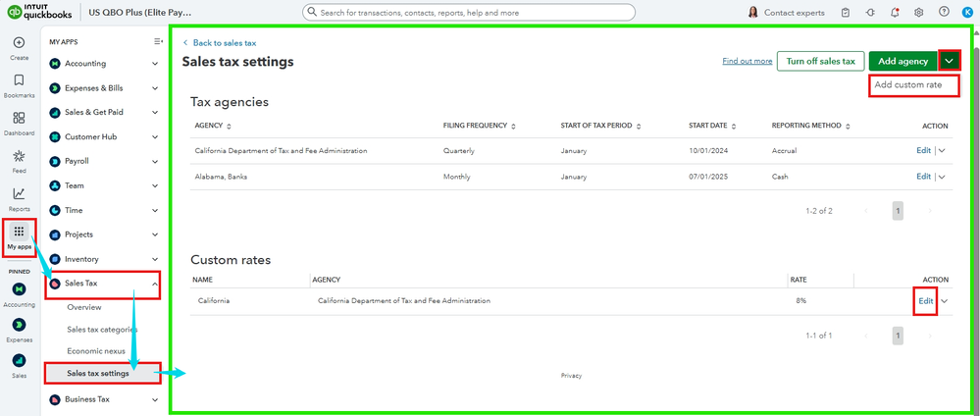The width and height of the screenshot is (980, 416).
Task: Open action dropdown for California custom rate
Action: (945, 301)
